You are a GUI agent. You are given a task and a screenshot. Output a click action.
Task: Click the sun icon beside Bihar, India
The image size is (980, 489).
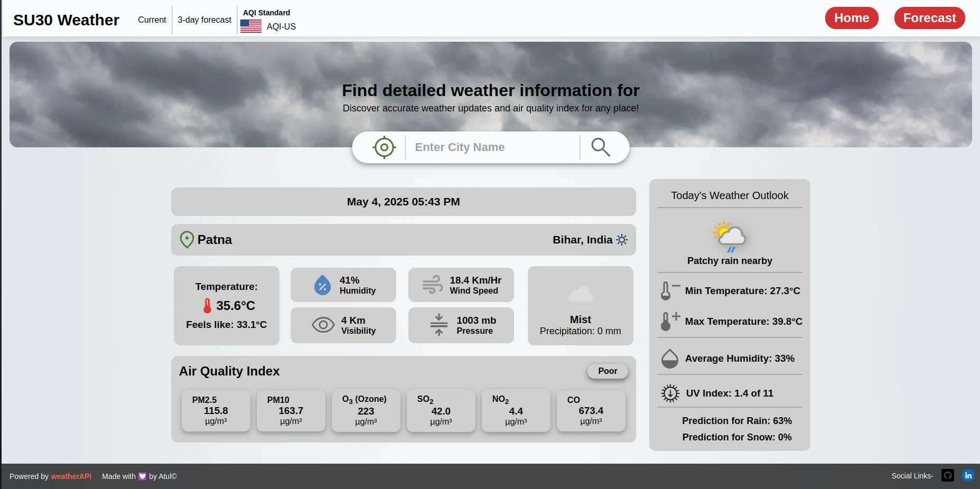622,240
